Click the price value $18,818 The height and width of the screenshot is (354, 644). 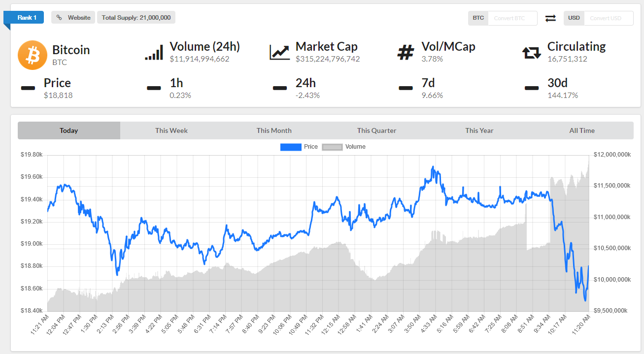pyautogui.click(x=58, y=96)
